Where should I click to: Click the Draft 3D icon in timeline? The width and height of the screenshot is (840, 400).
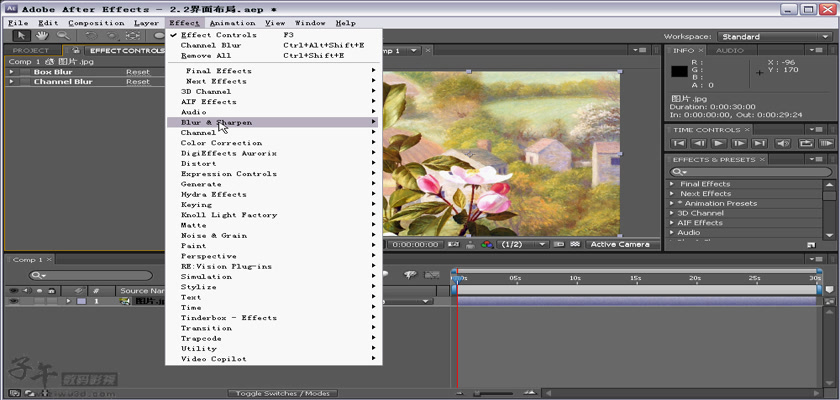click(410, 275)
